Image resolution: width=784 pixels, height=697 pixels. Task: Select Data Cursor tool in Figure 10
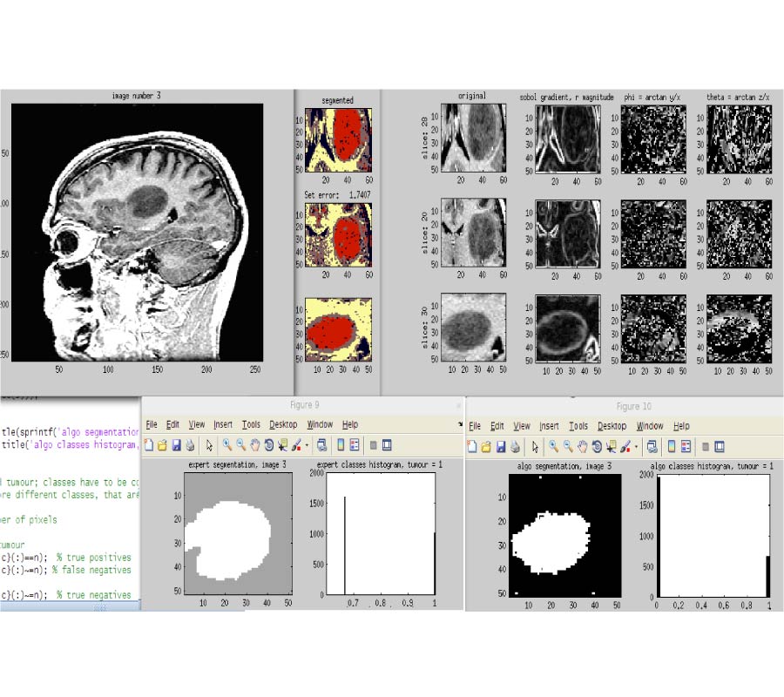point(611,445)
